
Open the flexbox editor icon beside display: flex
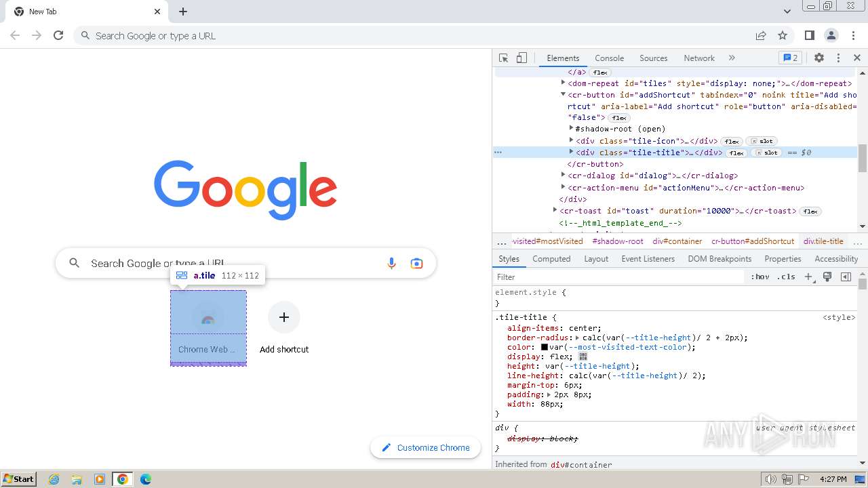pos(583,357)
